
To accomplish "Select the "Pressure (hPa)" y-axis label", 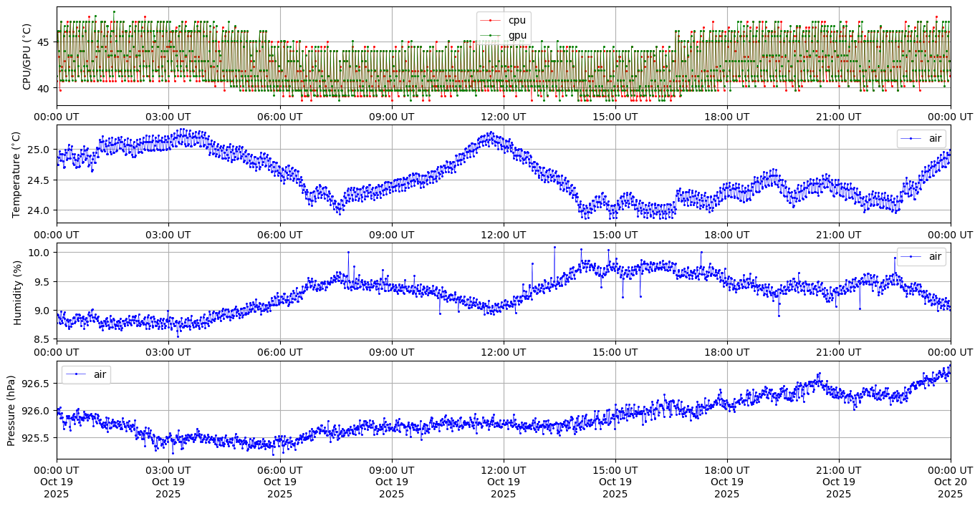I will click(11, 410).
